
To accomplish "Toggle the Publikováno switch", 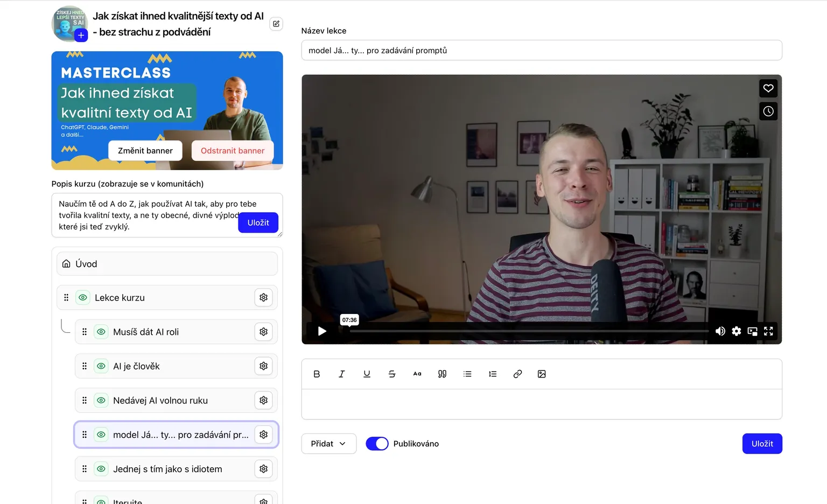I will (x=377, y=444).
